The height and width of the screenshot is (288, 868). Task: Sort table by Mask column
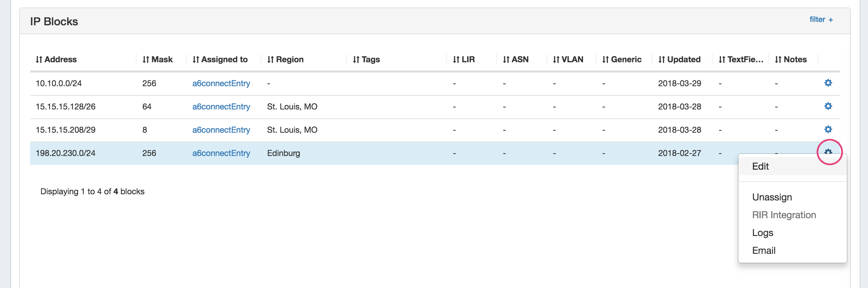[x=158, y=60]
